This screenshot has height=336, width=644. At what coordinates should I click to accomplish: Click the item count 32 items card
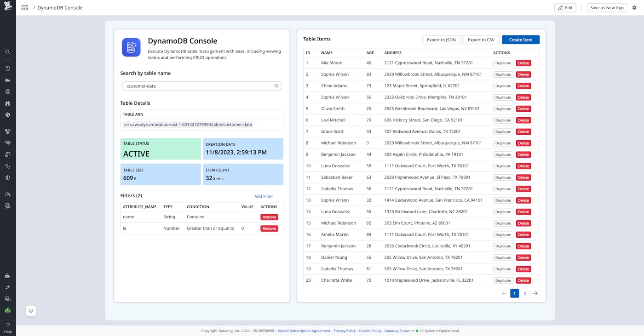click(243, 174)
